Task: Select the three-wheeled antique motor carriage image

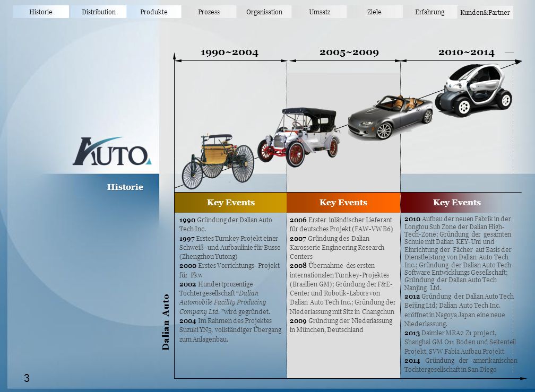Action: (218, 161)
